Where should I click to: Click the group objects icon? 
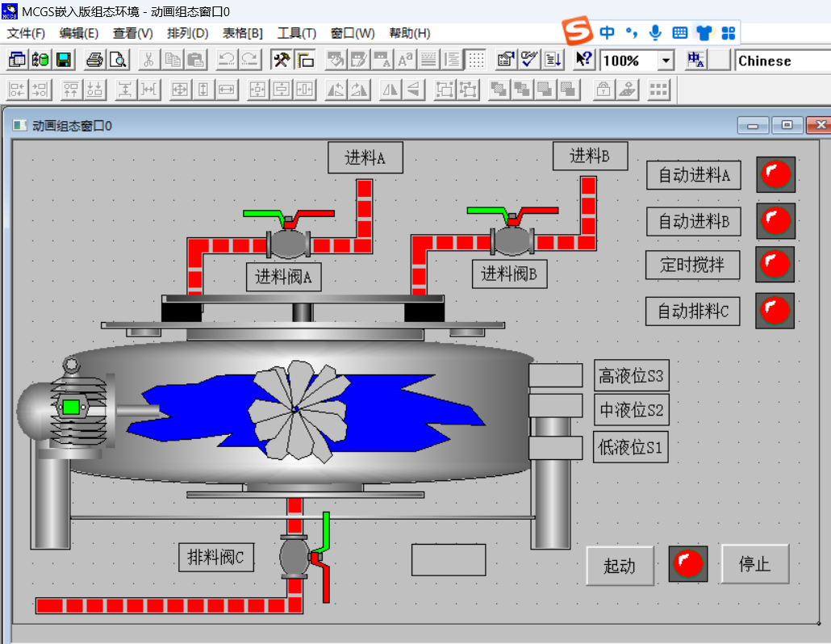tap(444, 90)
